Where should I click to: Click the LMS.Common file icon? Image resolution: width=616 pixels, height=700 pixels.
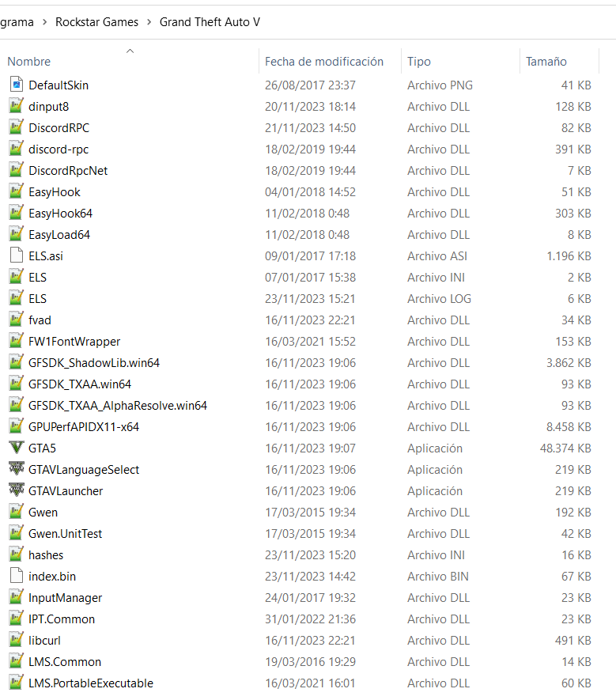coord(17,661)
